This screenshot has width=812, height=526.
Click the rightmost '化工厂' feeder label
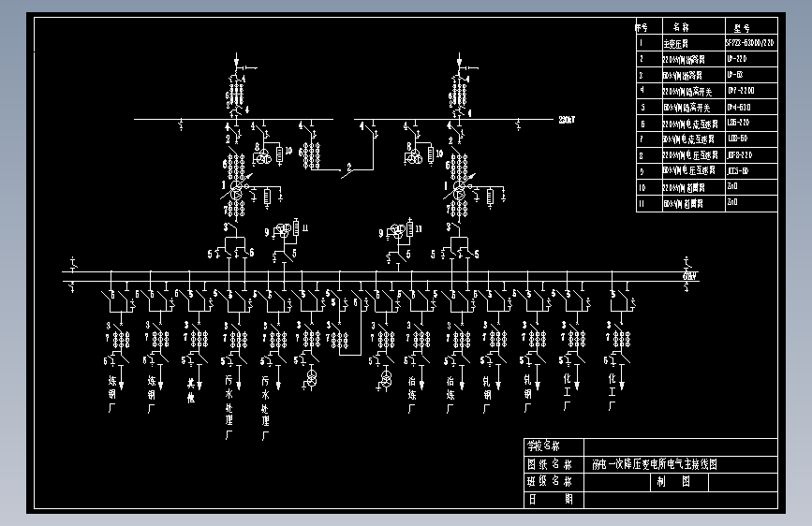(613, 392)
